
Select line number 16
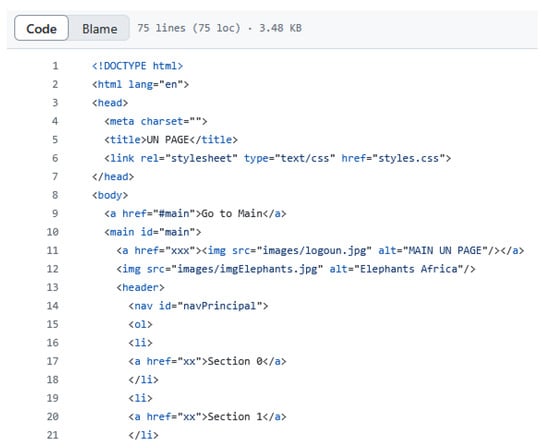pos(53,343)
